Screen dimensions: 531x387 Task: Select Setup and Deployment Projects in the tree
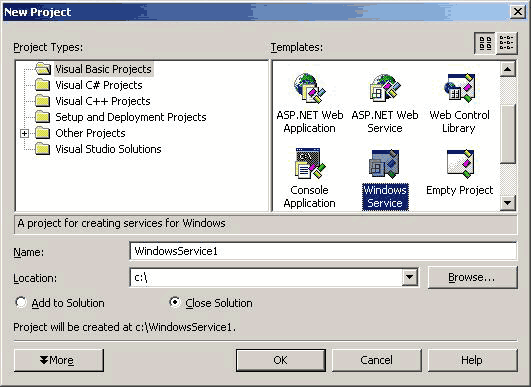pyautogui.click(x=131, y=117)
